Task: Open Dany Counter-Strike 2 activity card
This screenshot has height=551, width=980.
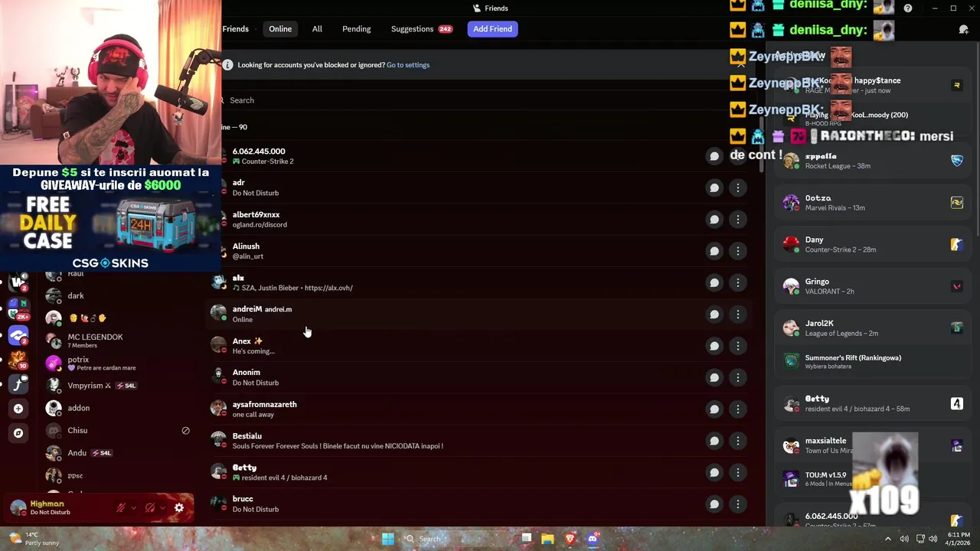Action: [871, 244]
